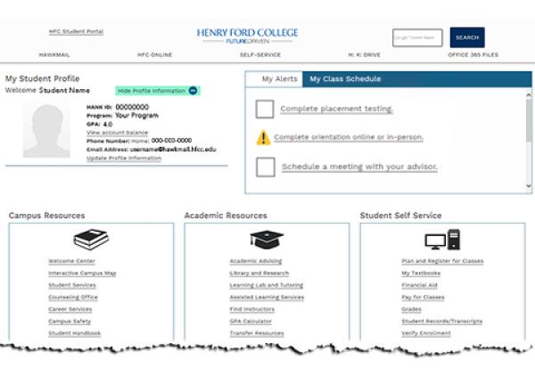Open the Campus Safety link

pyautogui.click(x=70, y=322)
